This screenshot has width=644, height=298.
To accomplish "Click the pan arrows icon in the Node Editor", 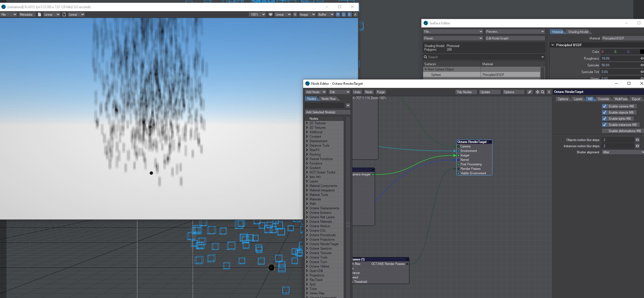I will 537,92.
